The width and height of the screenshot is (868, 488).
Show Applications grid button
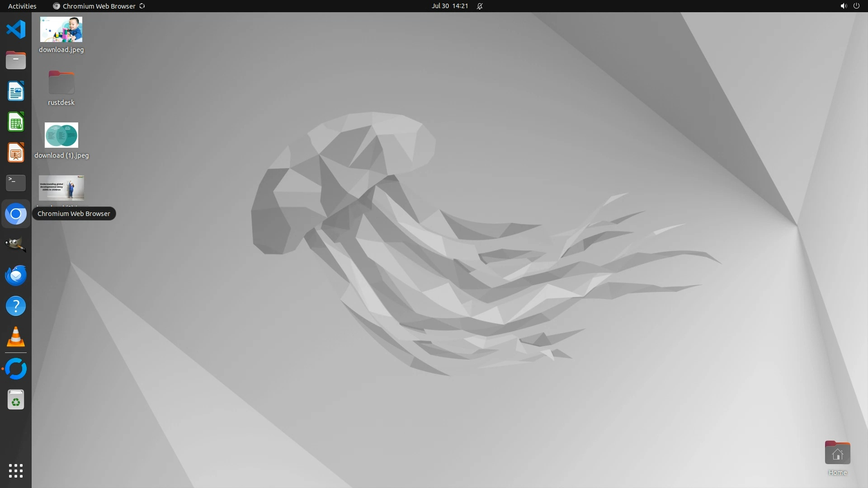[16, 471]
